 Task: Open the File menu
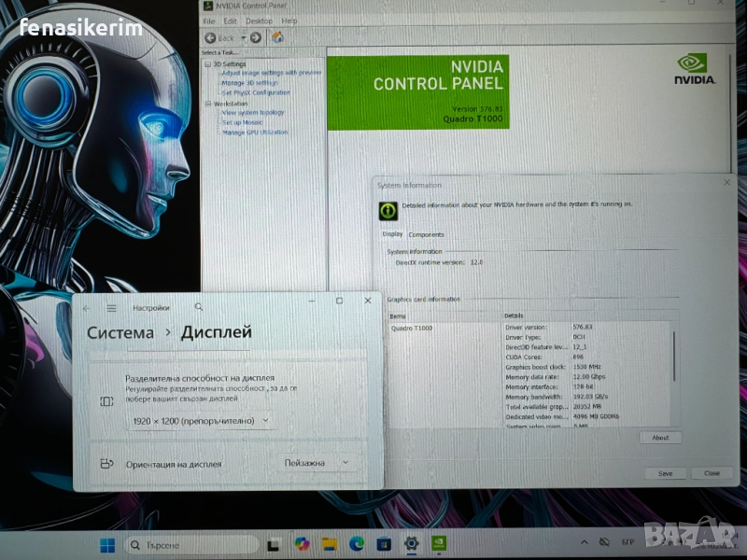click(x=208, y=21)
